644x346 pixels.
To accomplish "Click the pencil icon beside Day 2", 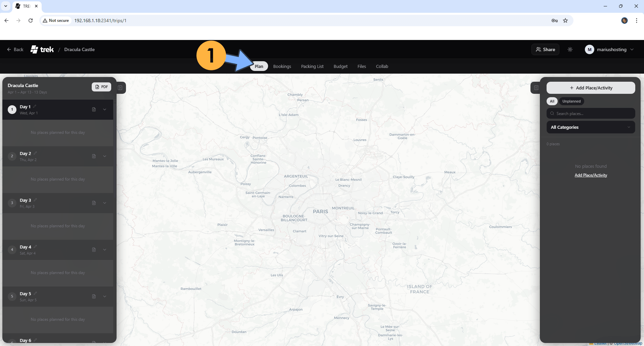I will [35, 153].
